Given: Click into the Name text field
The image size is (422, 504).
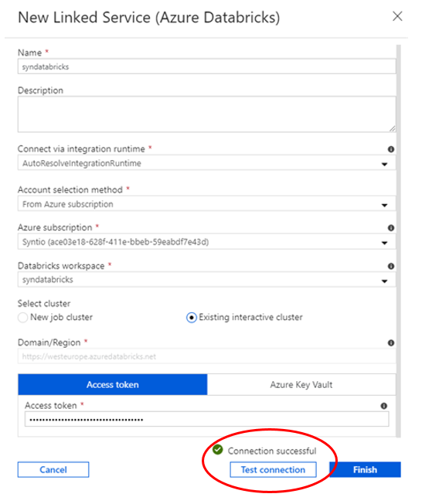Looking at the screenshot, I should point(206,66).
